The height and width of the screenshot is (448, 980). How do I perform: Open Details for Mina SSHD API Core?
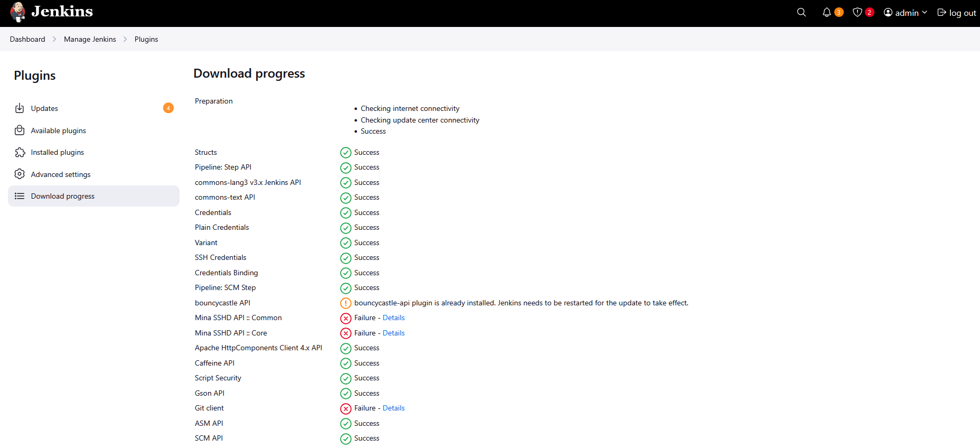(x=393, y=333)
